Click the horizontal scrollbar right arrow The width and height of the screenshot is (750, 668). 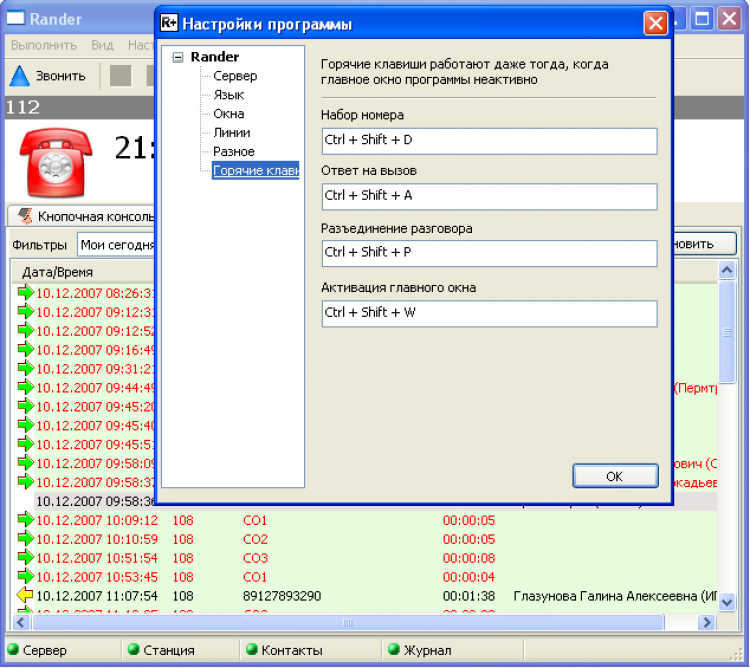pos(706,622)
